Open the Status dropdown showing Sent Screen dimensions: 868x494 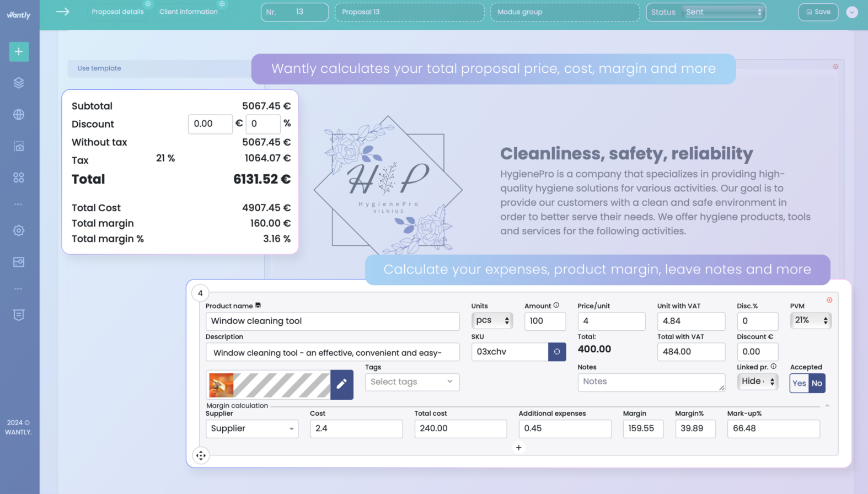(723, 12)
